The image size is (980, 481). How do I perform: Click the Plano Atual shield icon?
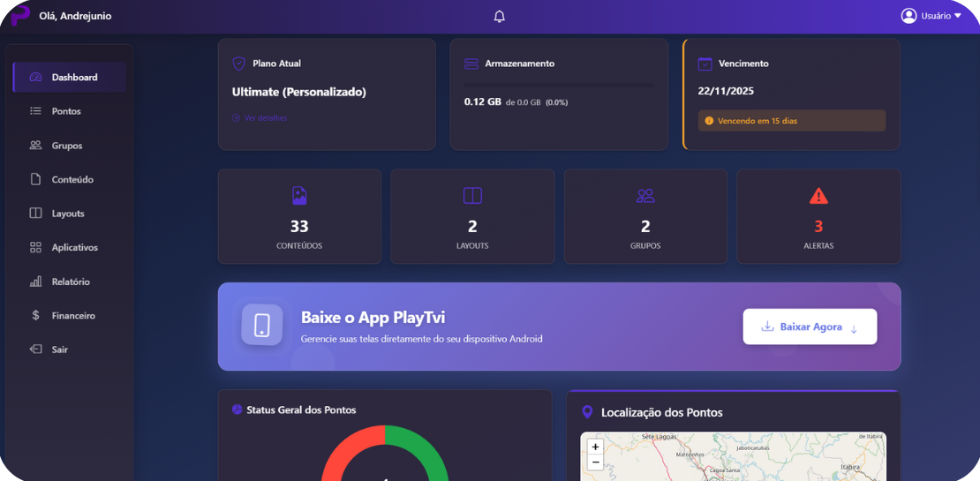pos(238,64)
